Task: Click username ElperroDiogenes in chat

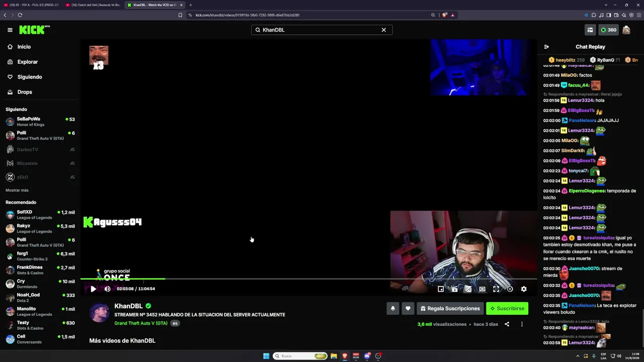Action: pyautogui.click(x=587, y=191)
